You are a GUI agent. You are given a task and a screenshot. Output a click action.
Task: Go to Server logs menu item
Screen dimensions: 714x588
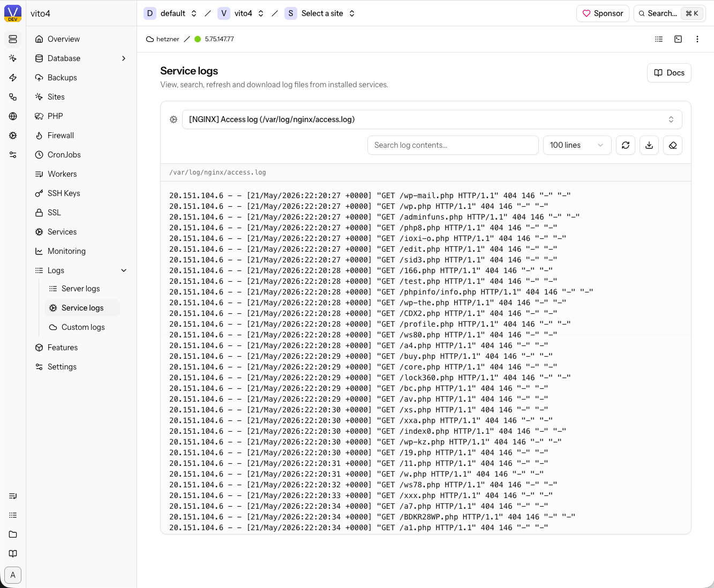click(x=82, y=289)
